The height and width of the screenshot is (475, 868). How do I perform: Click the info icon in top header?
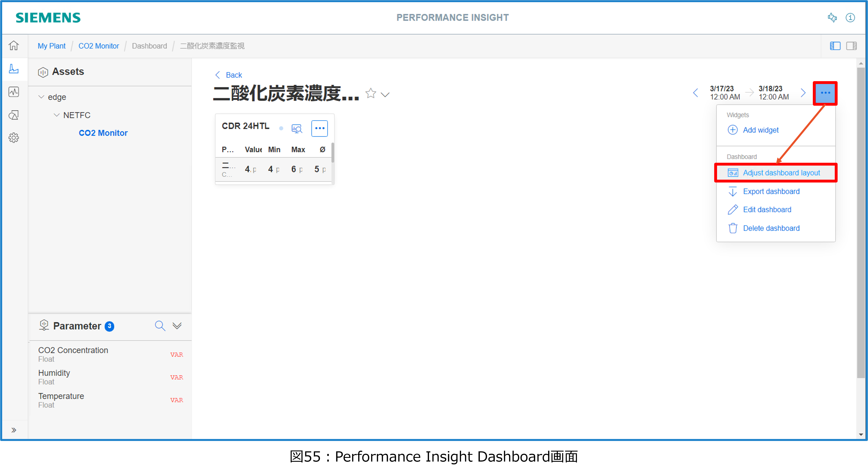coord(850,18)
